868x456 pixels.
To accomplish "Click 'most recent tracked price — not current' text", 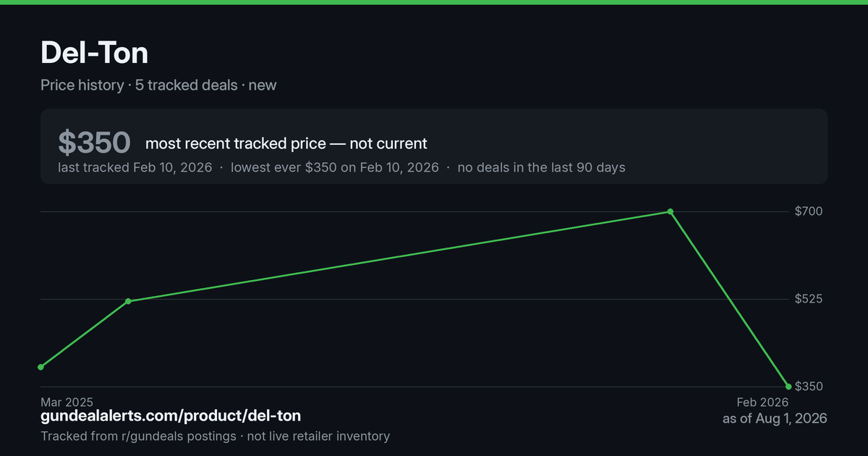I will click(286, 143).
